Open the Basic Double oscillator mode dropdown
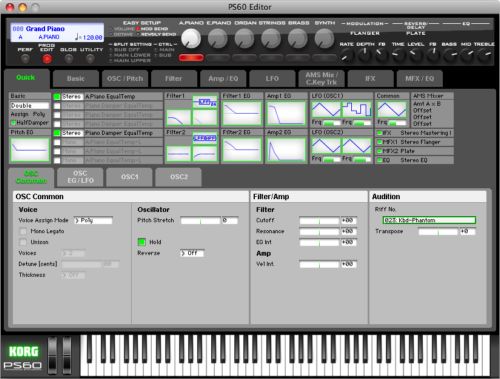 [30, 106]
